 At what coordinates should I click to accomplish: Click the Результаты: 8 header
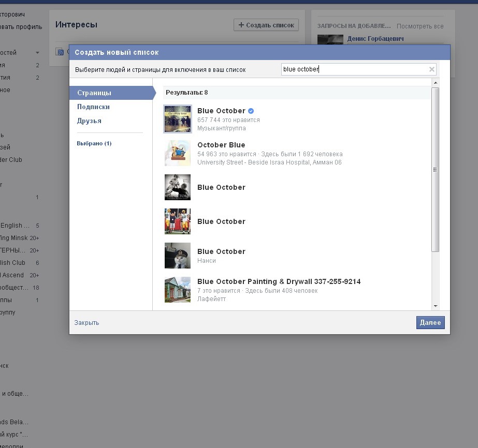(x=187, y=93)
